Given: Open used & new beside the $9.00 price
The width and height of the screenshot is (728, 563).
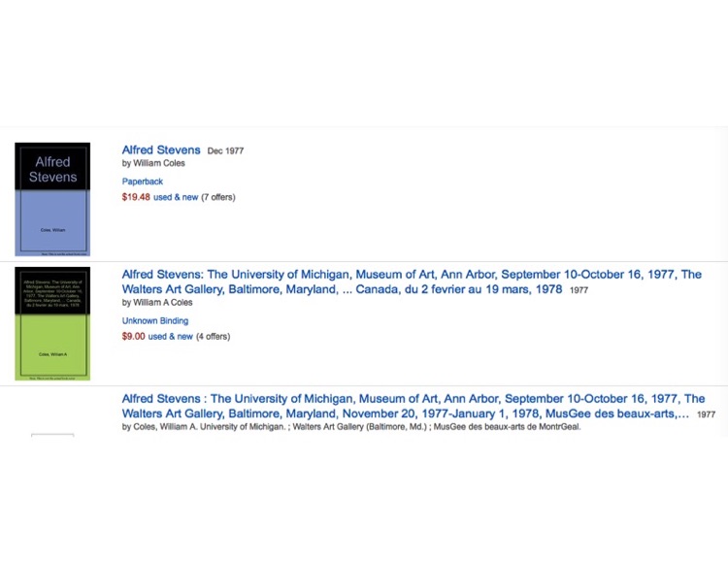Looking at the screenshot, I should coord(171,337).
